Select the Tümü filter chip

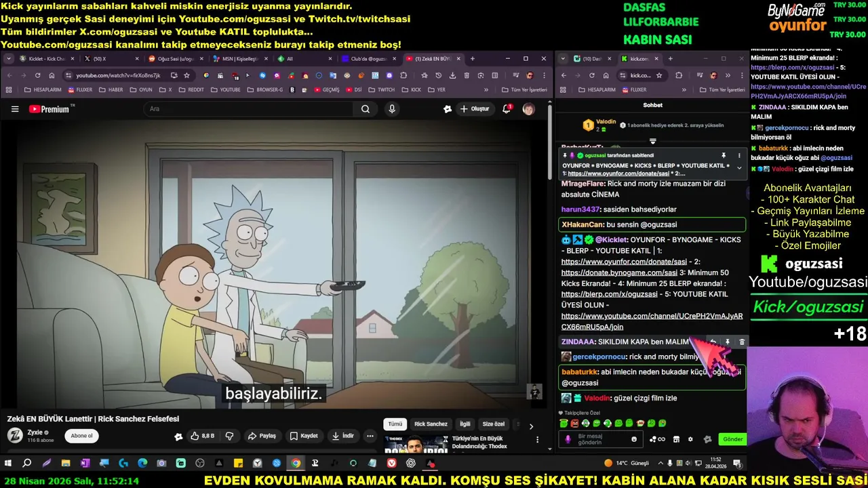point(395,424)
